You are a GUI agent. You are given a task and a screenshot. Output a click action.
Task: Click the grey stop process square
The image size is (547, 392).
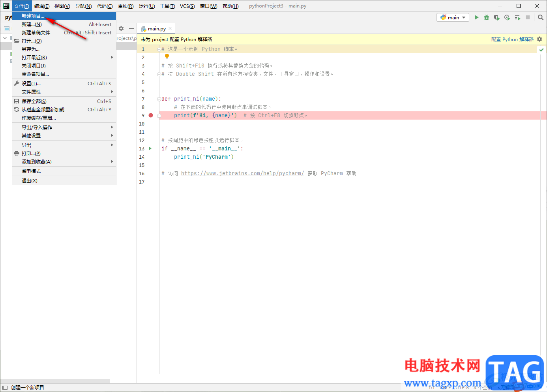point(528,17)
